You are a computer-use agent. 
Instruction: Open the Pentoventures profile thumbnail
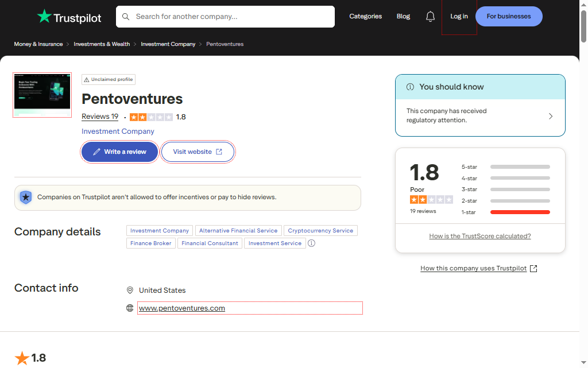pyautogui.click(x=42, y=95)
